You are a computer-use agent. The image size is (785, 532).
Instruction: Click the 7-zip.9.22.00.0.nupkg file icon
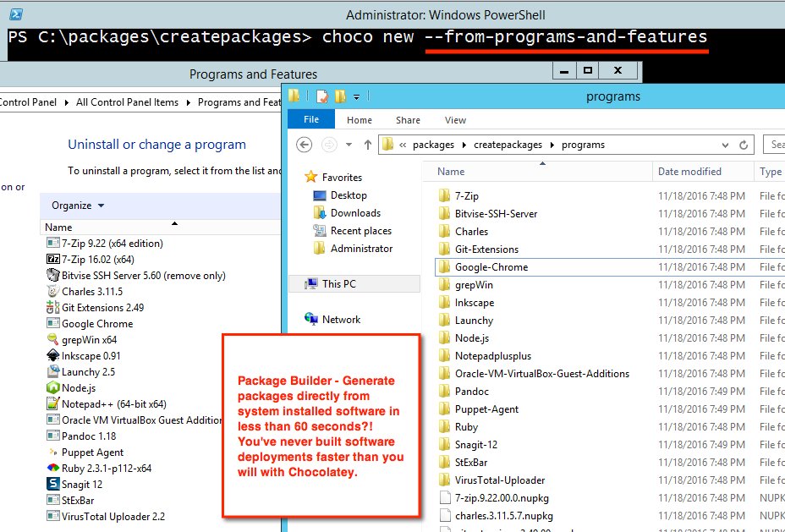pyautogui.click(x=445, y=498)
